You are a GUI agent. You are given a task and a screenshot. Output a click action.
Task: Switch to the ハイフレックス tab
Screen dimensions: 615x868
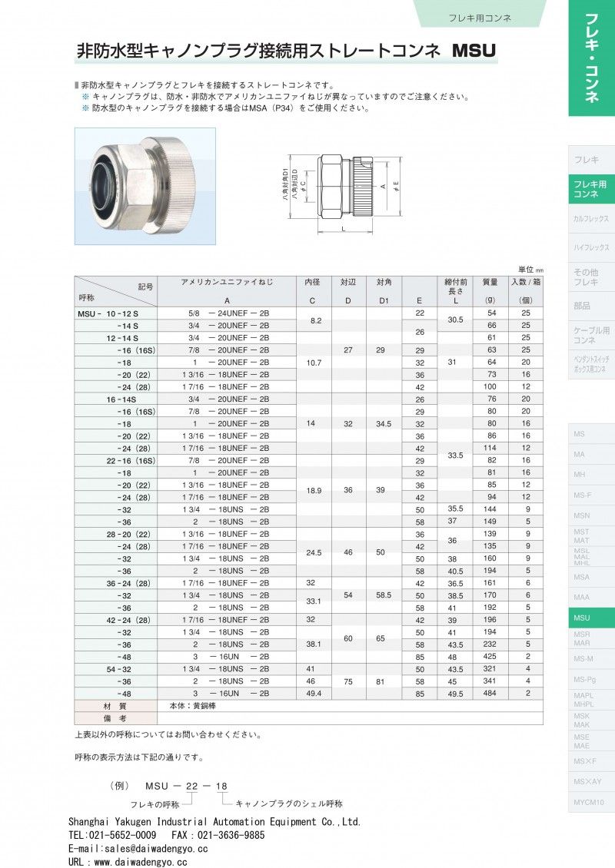pyautogui.click(x=591, y=247)
